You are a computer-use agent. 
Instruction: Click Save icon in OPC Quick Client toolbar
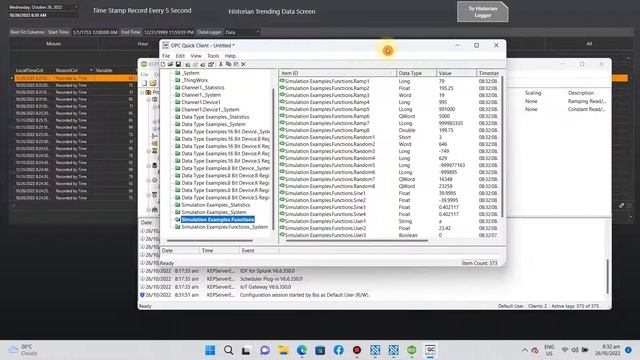coord(178,64)
